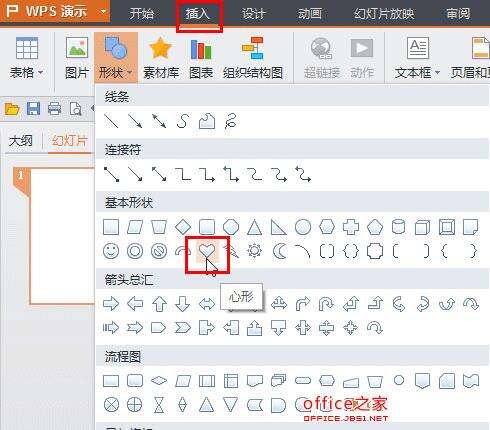Click the 动作 action button

click(x=362, y=58)
